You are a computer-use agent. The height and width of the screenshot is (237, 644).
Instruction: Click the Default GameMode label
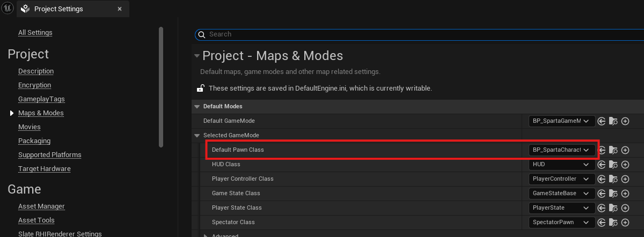point(229,121)
